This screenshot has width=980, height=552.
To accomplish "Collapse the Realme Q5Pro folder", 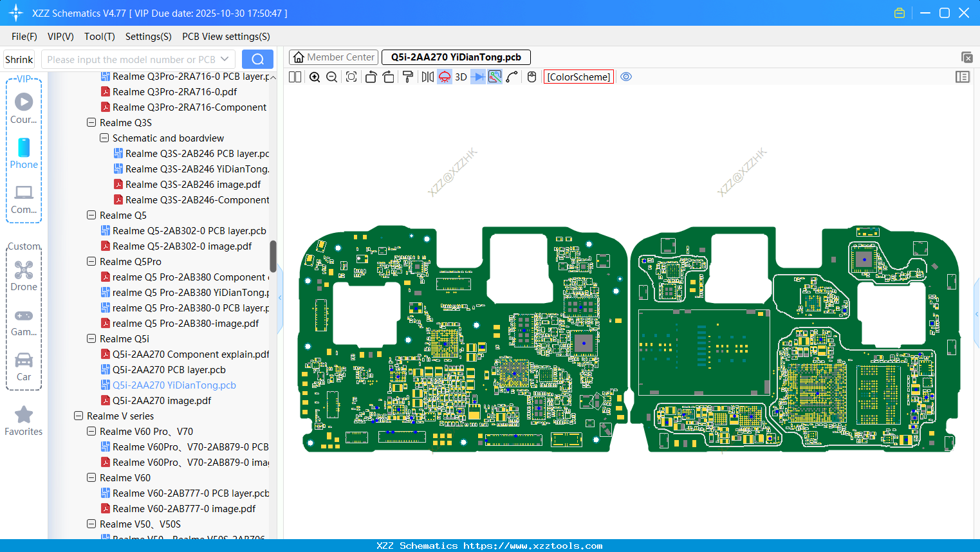I will (x=91, y=262).
